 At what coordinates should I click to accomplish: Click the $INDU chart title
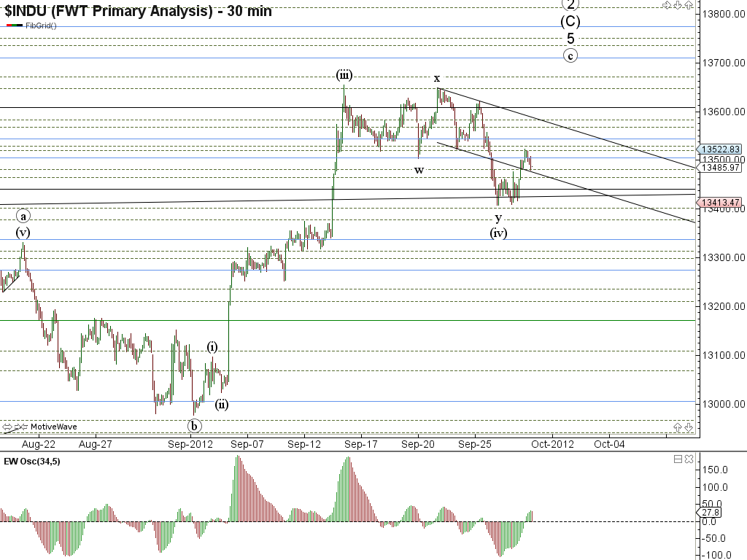click(x=137, y=10)
